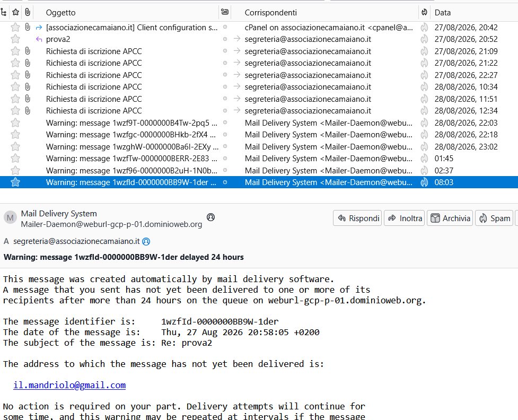The image size is (518, 420).
Task: Mark the 28/08/2026 22:03 warning as spam
Action: point(424,123)
